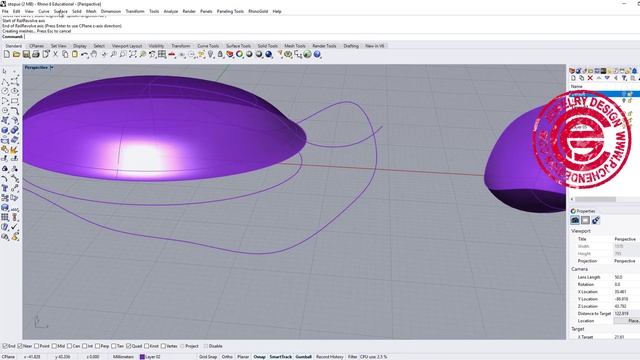Select the circle tool in left sidebar
This screenshot has width=640, height=360.
(5, 91)
